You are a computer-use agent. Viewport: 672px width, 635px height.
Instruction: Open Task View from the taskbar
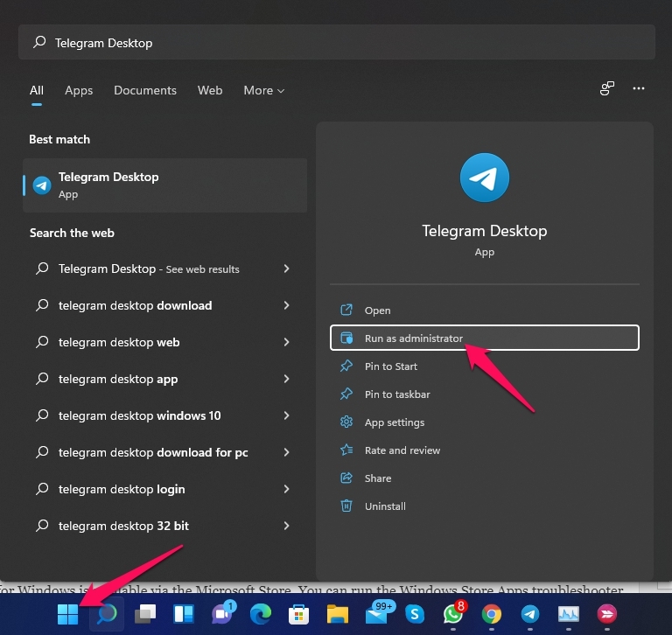pyautogui.click(x=145, y=614)
